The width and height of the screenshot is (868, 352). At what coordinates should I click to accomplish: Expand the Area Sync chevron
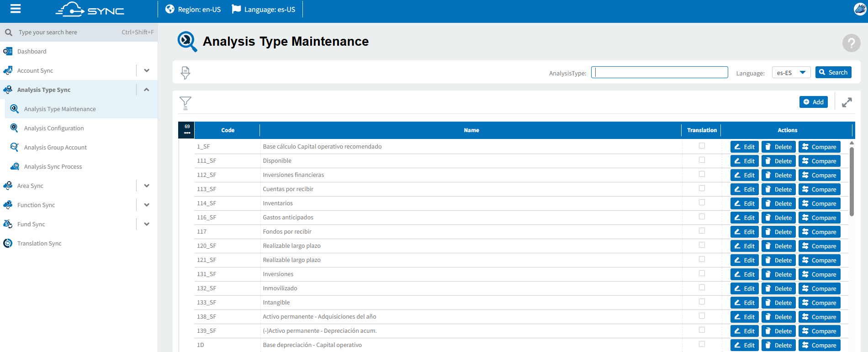click(147, 186)
